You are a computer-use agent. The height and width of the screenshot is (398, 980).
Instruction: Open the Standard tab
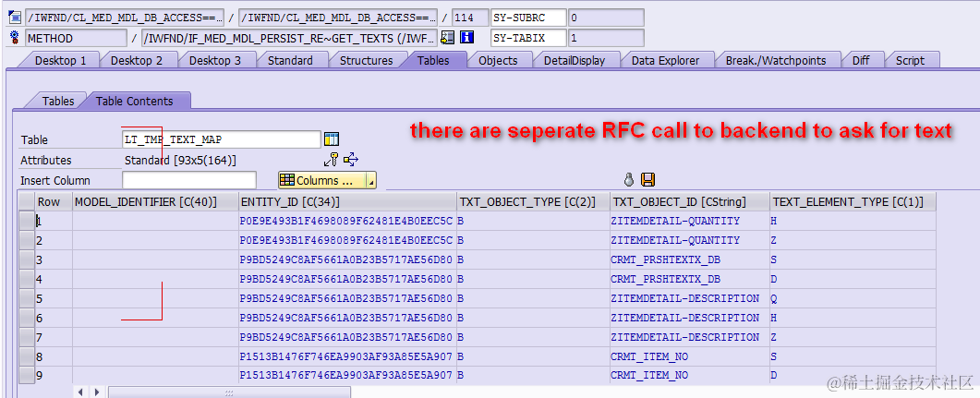(x=290, y=60)
